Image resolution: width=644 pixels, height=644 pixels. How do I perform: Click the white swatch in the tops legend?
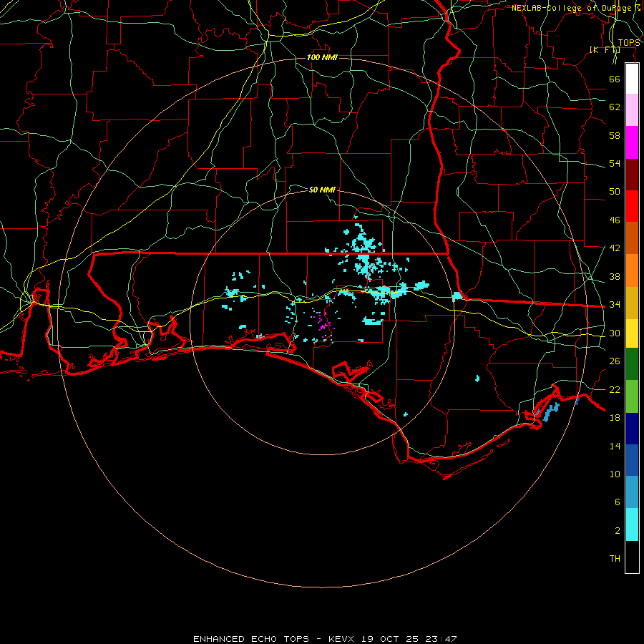pyautogui.click(x=632, y=79)
